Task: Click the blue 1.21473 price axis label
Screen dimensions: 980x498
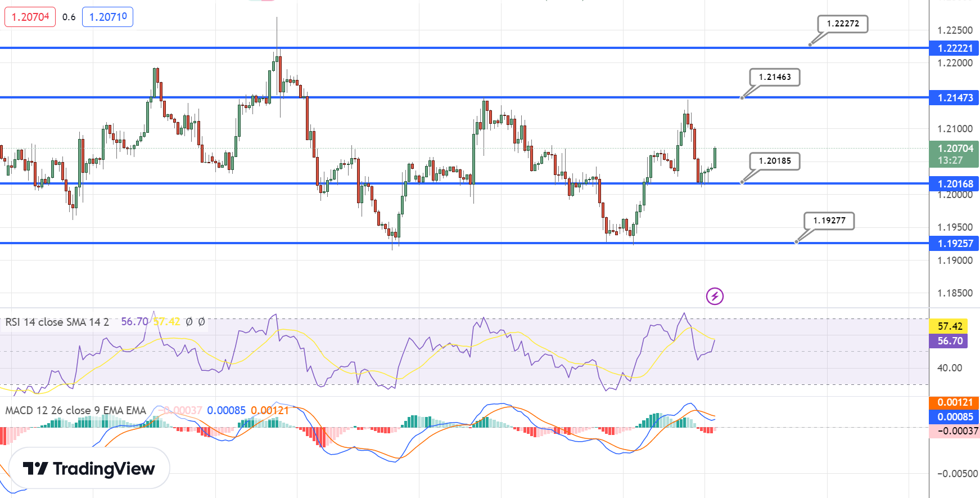Action: coord(954,98)
